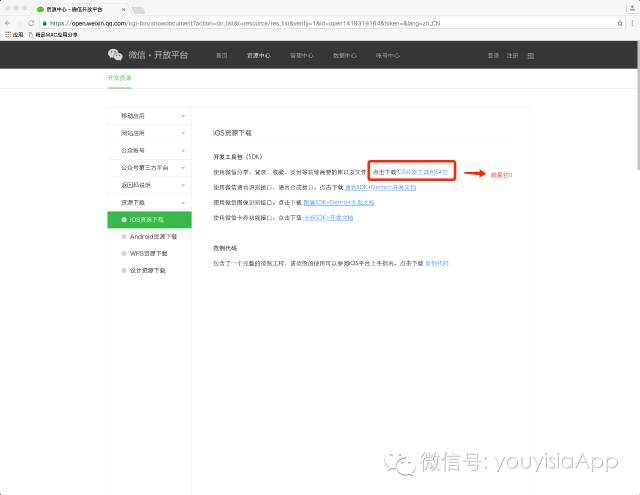The width and height of the screenshot is (640, 495).
Task: Click the WeChat Open Platform logo
Action: pos(148,55)
